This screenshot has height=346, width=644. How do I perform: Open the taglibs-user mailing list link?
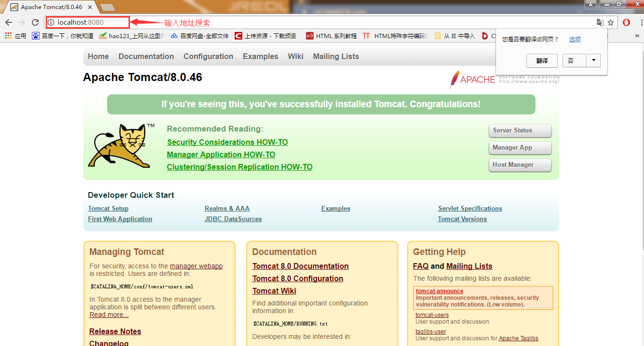[x=431, y=332]
